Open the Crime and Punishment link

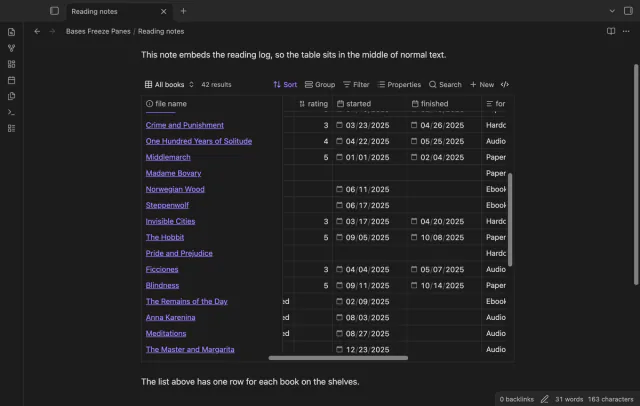[x=184, y=125]
